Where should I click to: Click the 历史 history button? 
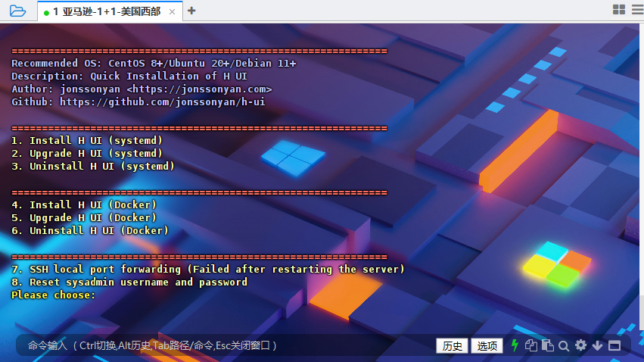[x=453, y=346]
